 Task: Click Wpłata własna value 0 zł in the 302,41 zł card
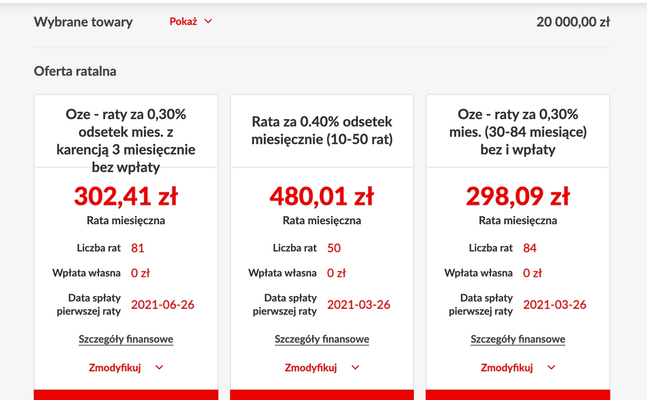tap(140, 273)
